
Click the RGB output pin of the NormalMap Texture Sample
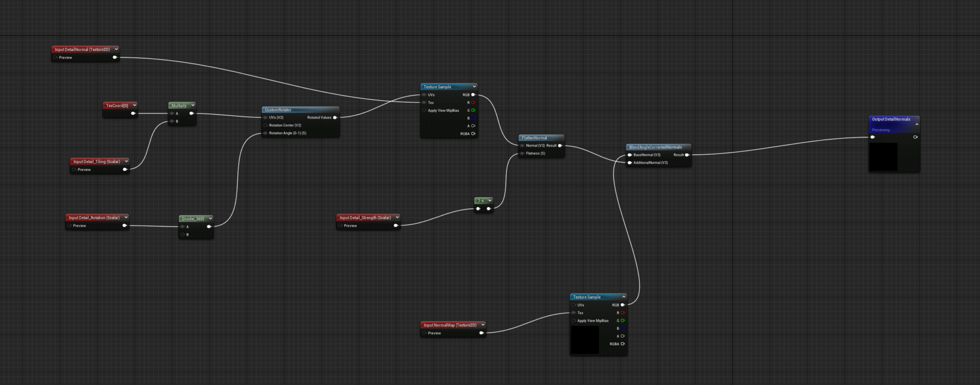click(x=623, y=305)
